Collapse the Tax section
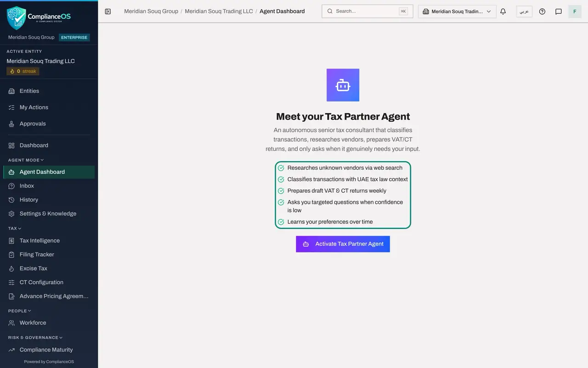The height and width of the screenshot is (368, 588). tap(15, 228)
